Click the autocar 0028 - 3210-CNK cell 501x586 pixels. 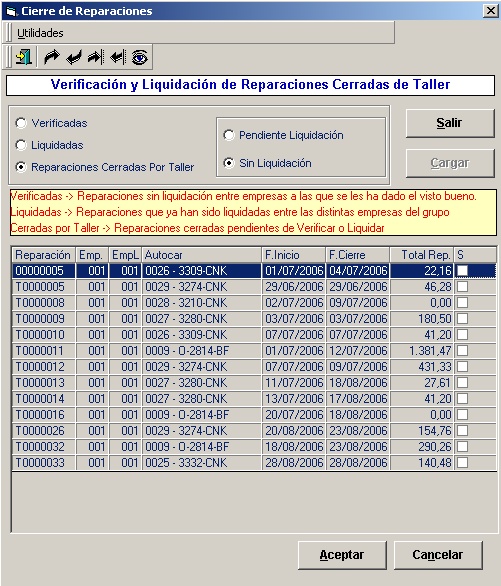click(202, 302)
